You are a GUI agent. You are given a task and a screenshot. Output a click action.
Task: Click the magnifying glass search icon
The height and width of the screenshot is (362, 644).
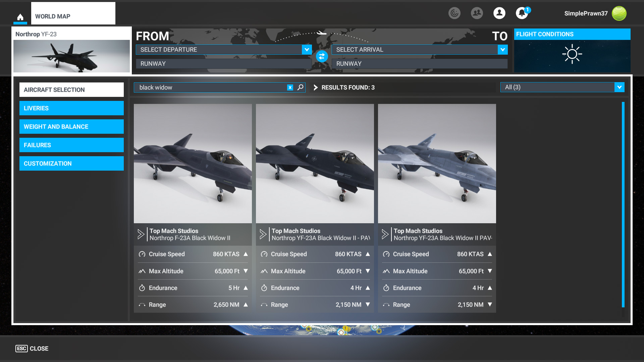coord(301,87)
